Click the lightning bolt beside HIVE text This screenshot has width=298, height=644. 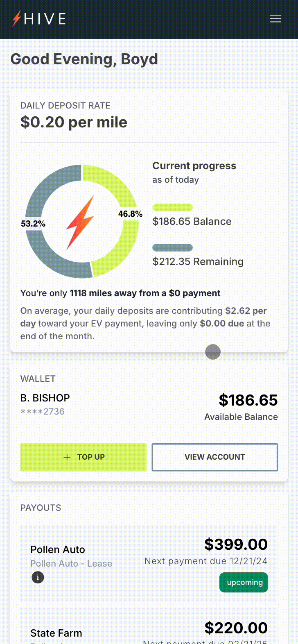click(16, 19)
